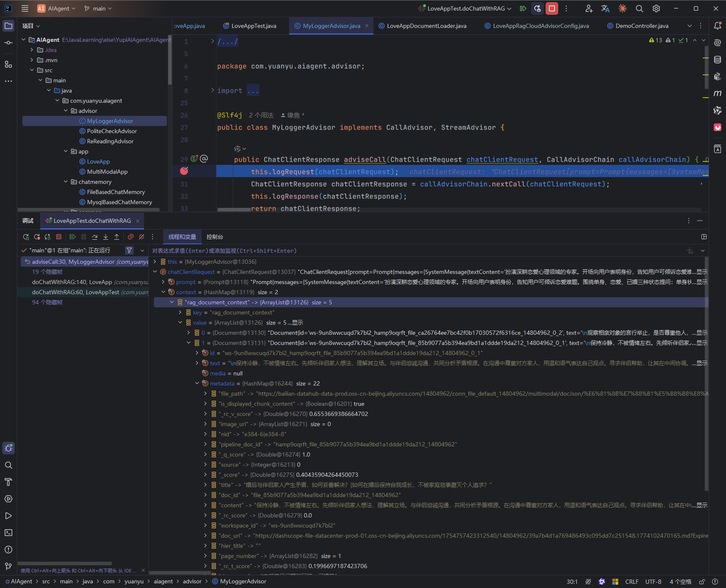The height and width of the screenshot is (588, 726).
Task: Open the LoveAppDocumentLoader.java editor tab
Action: [426, 26]
